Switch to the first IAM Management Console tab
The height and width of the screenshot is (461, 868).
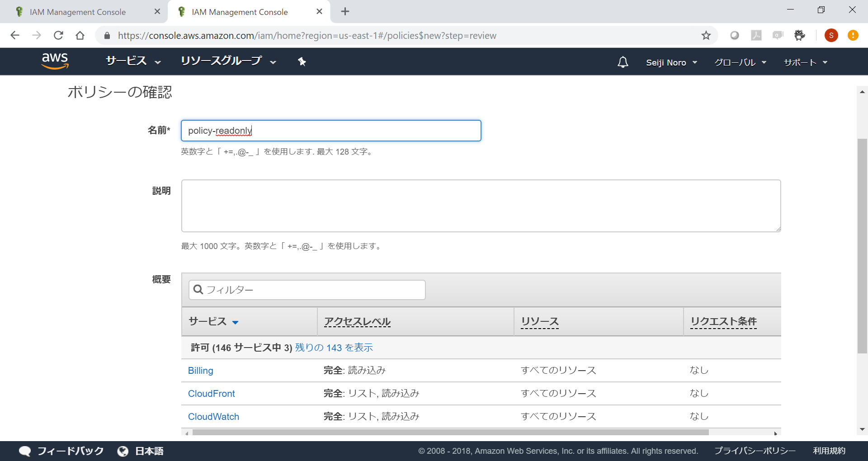[x=78, y=12]
